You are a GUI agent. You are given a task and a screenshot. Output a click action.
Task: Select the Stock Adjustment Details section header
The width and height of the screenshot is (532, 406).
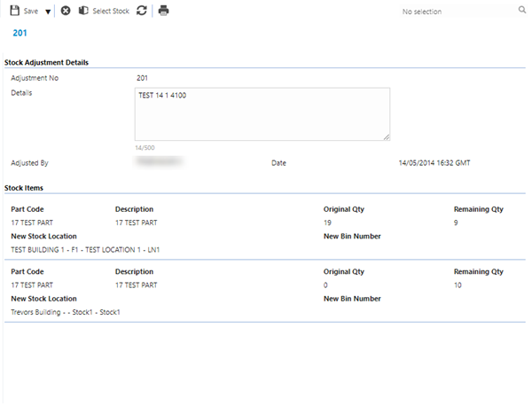(46, 62)
